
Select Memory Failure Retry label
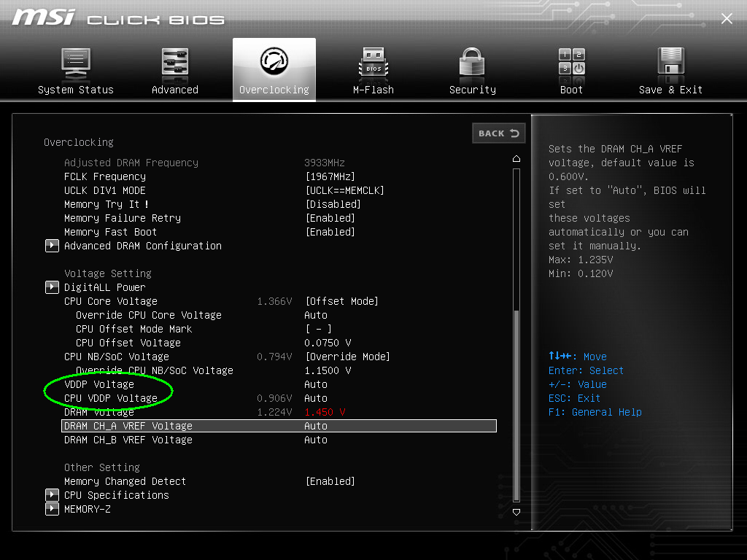pyautogui.click(x=123, y=218)
